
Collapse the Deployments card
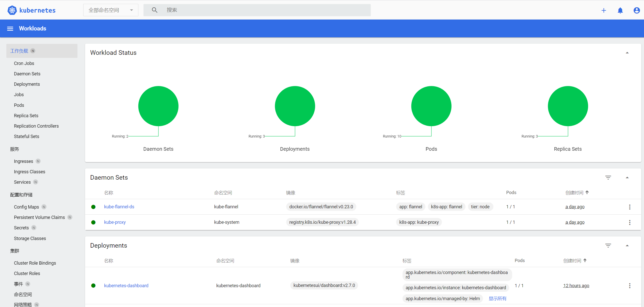627,246
